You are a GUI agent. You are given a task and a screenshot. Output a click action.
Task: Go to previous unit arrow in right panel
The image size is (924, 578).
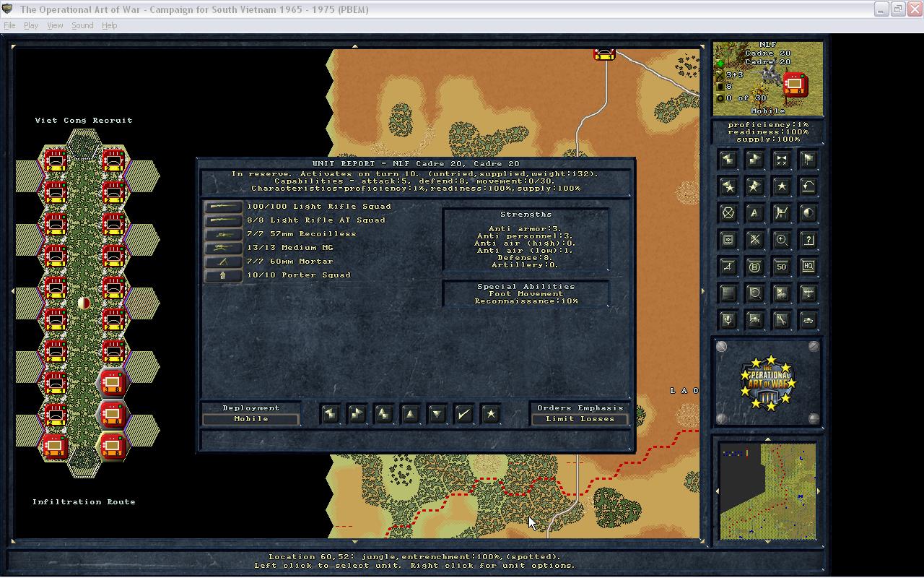click(x=728, y=160)
